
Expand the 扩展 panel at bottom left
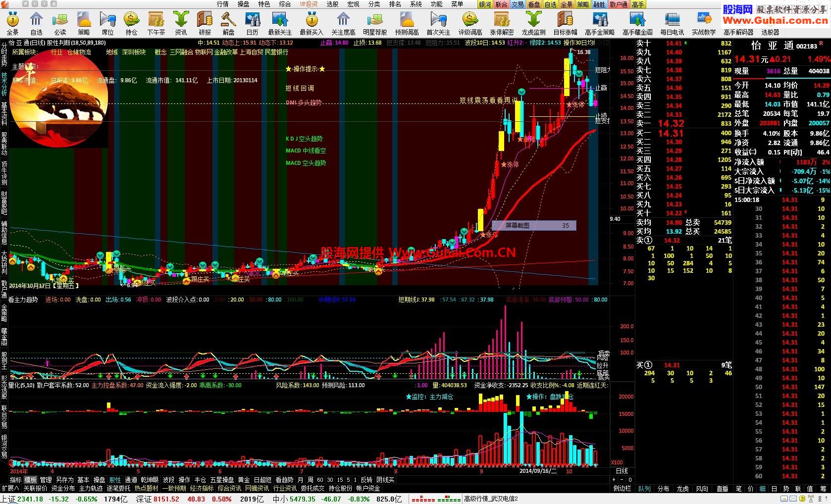(x=10, y=488)
